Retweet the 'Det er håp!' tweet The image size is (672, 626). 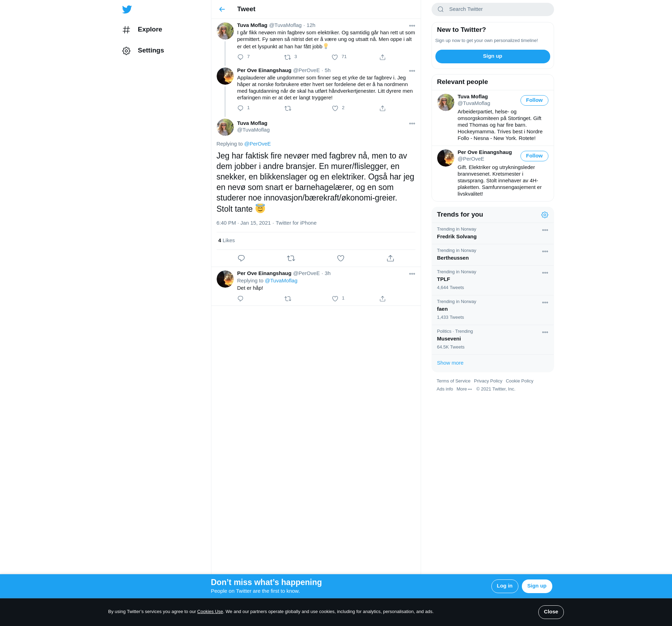click(288, 298)
